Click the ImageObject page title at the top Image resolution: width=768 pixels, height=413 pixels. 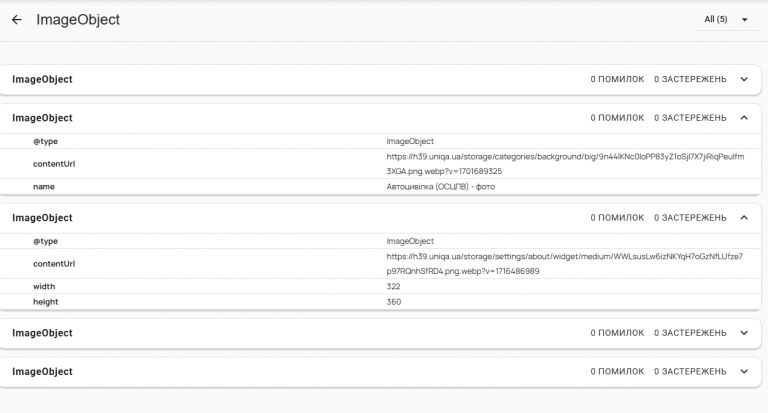78,19
